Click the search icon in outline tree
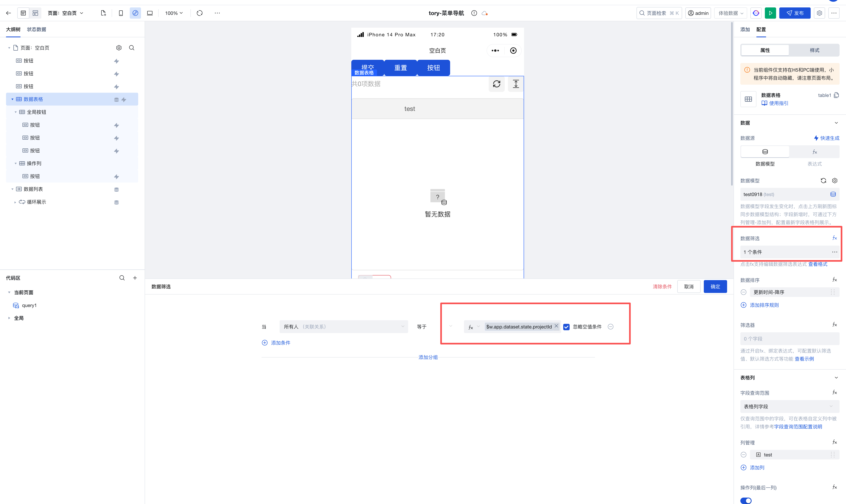 click(132, 48)
